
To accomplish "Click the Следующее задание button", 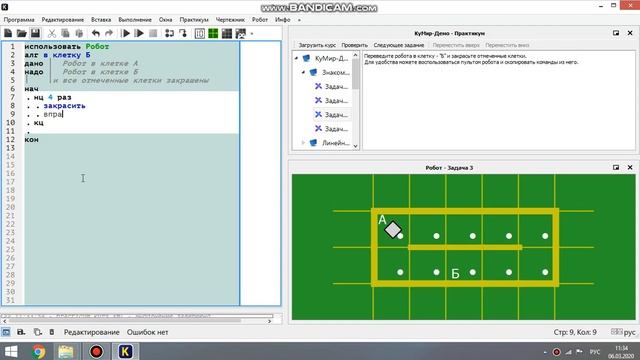I will 399,45.
